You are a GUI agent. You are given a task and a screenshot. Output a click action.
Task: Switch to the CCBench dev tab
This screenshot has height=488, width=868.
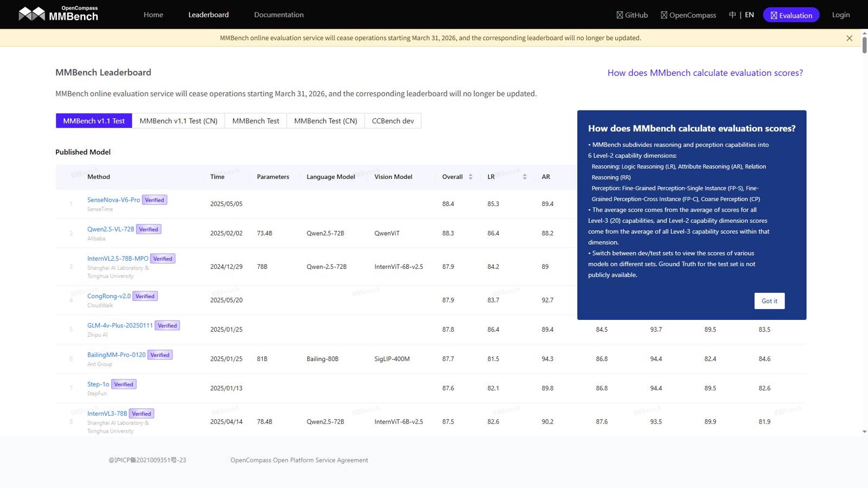pyautogui.click(x=393, y=121)
